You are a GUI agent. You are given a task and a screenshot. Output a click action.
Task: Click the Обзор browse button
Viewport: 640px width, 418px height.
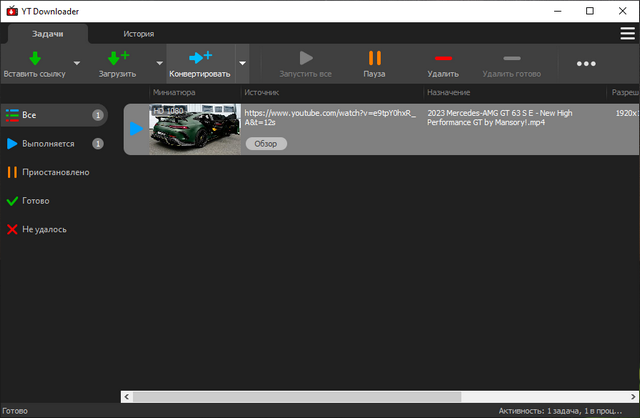click(x=265, y=144)
